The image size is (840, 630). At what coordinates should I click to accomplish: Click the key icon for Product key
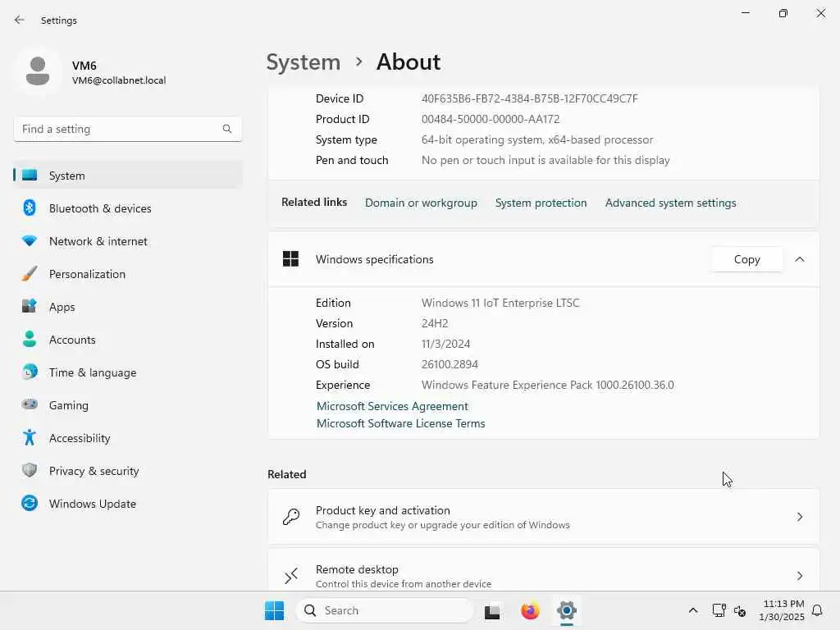pos(291,517)
